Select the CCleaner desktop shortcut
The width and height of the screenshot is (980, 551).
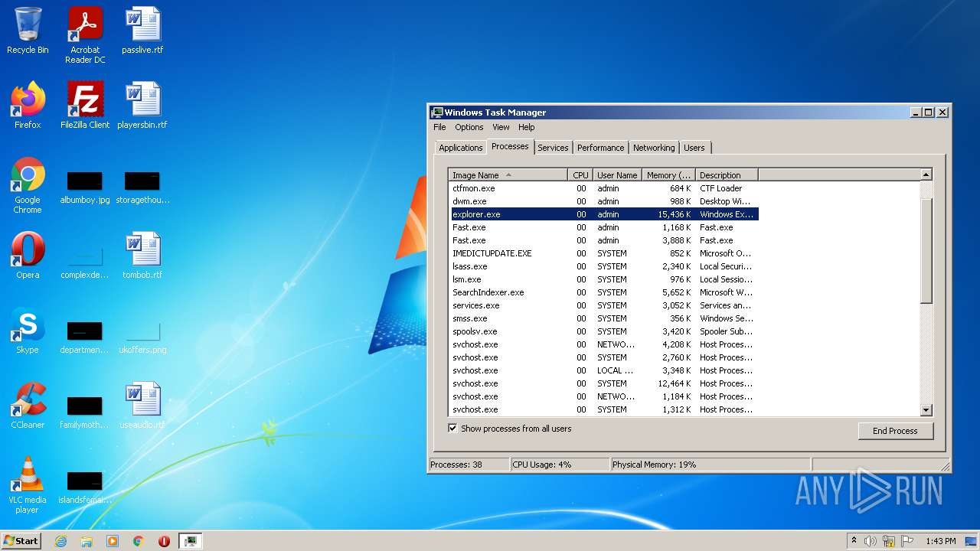(28, 406)
